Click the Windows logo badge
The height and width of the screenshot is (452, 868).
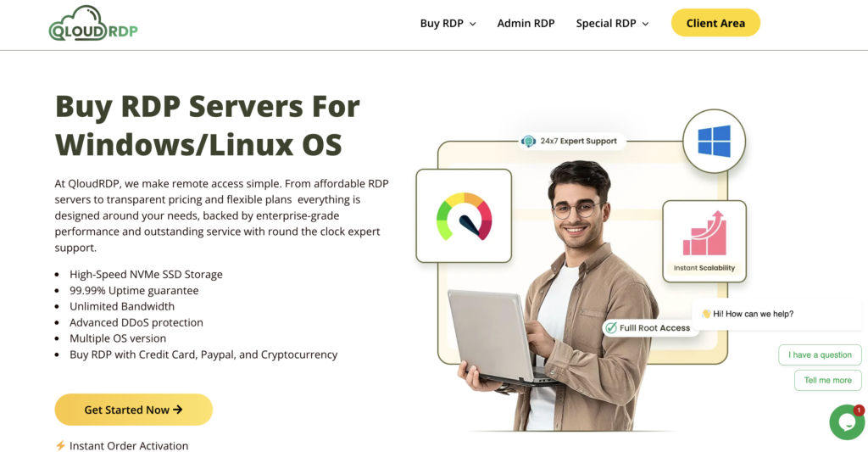coord(714,141)
